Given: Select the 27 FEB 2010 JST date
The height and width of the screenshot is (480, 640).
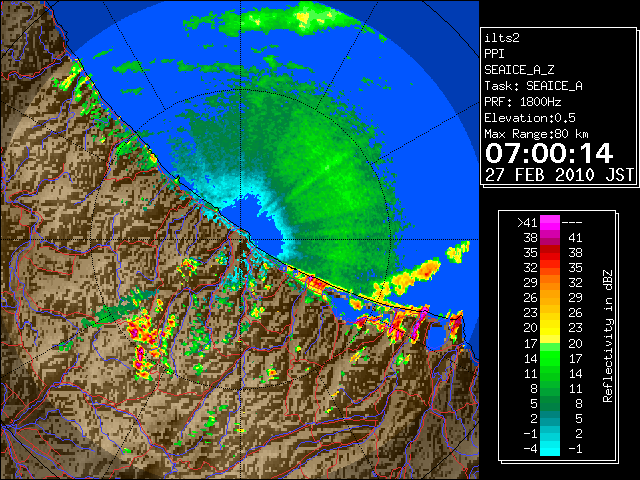Looking at the screenshot, I should pyautogui.click(x=560, y=175).
